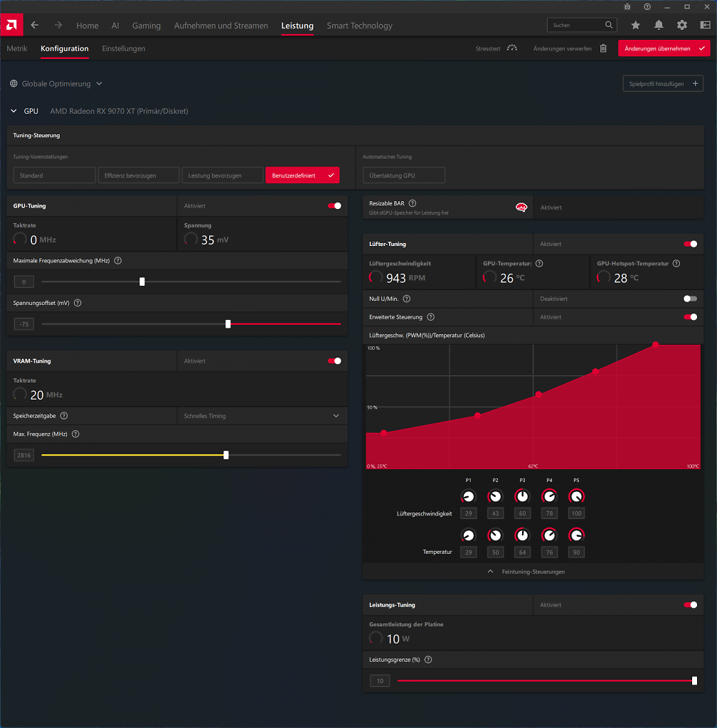Viewport: 717px width, 728px height.
Task: Go back with the left arrow icon
Action: point(35,25)
